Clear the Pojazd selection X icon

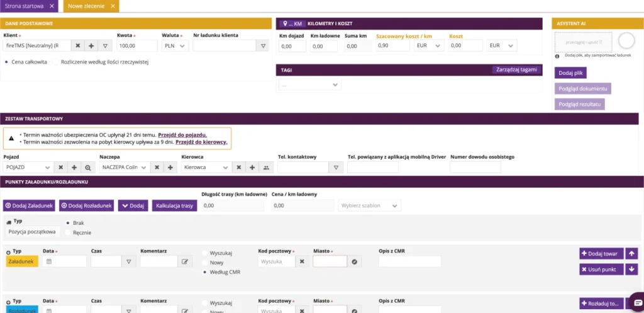(x=60, y=168)
